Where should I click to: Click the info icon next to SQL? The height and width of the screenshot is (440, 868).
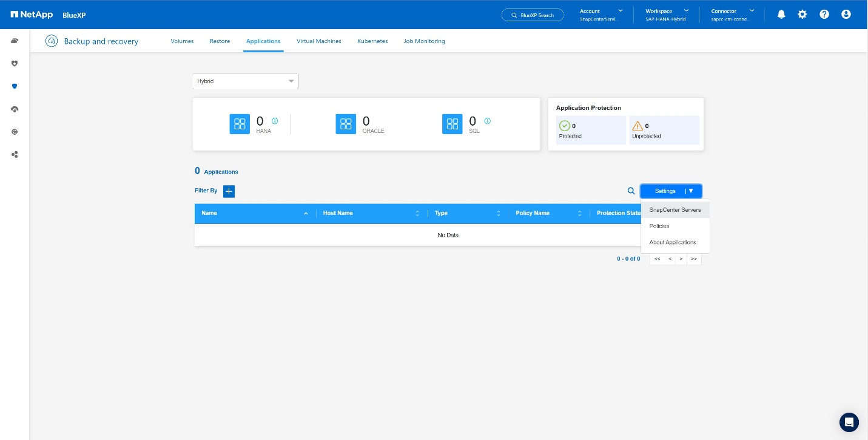pyautogui.click(x=488, y=121)
